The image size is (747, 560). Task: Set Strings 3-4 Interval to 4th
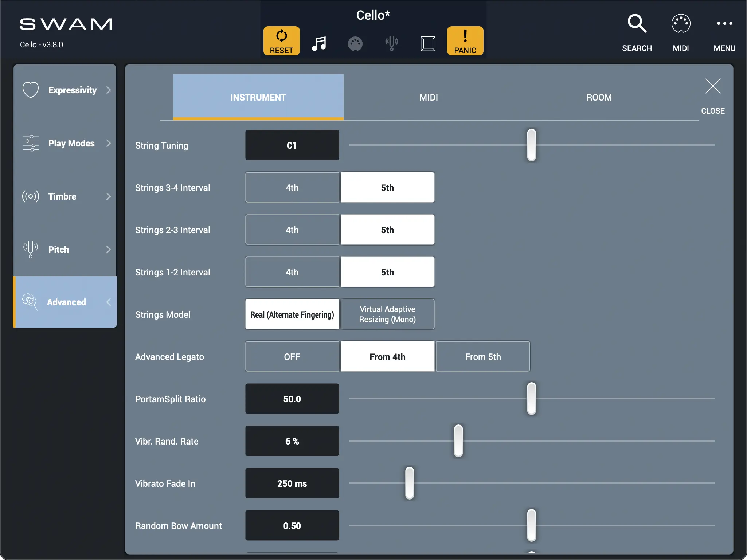coord(292,188)
